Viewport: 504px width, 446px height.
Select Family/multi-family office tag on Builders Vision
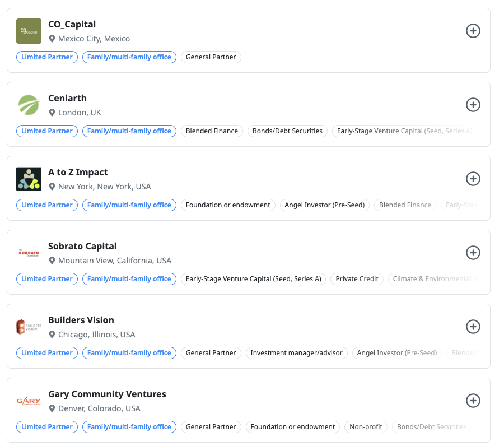[x=129, y=353]
